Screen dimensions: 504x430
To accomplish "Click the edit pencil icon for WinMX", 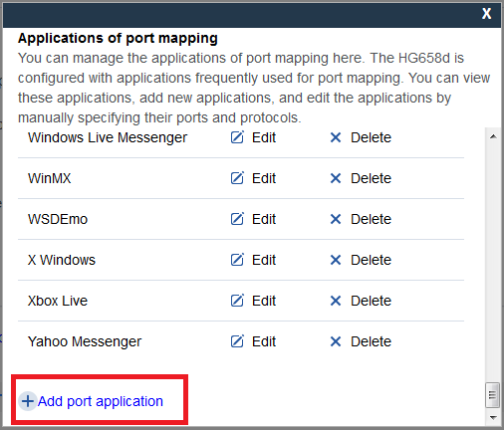I will [x=237, y=178].
